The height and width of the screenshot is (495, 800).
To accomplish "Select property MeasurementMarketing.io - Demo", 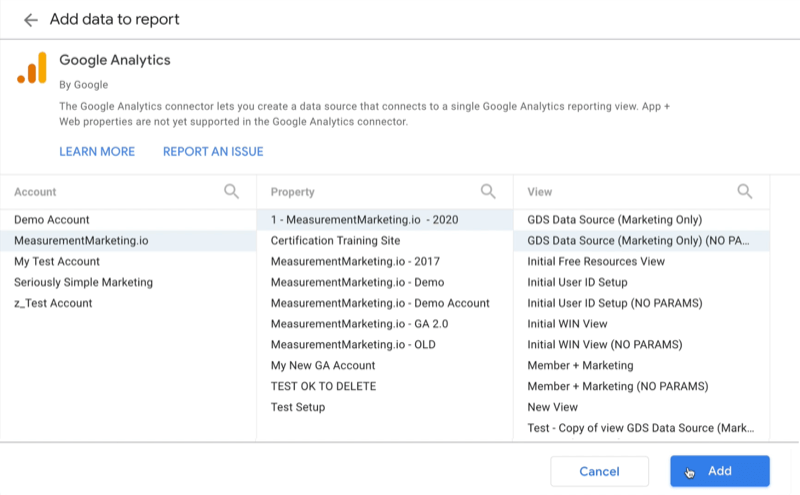I will (x=385, y=282).
